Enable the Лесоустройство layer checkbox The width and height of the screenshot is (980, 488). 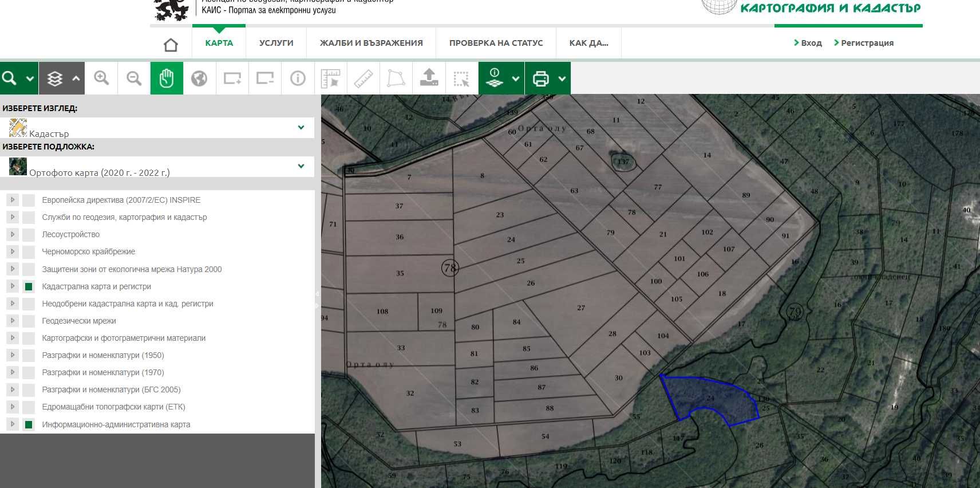[x=29, y=235]
